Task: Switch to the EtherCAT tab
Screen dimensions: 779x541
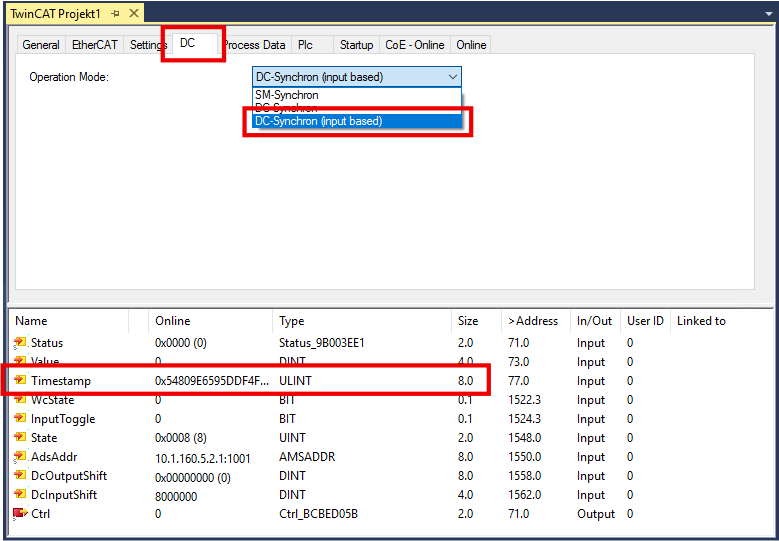Action: 95,45
